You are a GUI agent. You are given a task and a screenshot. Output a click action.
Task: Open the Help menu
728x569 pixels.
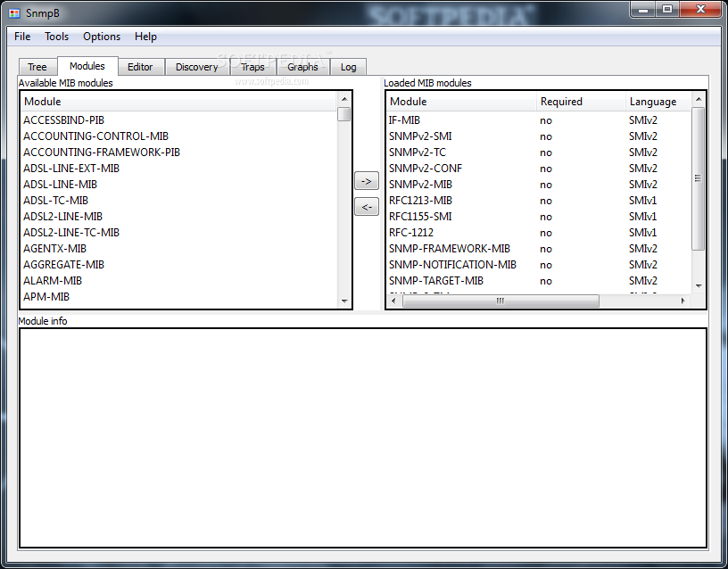[x=145, y=37]
